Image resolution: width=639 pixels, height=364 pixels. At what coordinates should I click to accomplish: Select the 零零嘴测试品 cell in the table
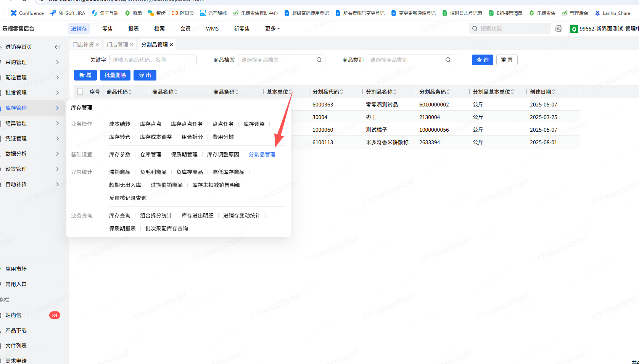pyautogui.click(x=382, y=105)
